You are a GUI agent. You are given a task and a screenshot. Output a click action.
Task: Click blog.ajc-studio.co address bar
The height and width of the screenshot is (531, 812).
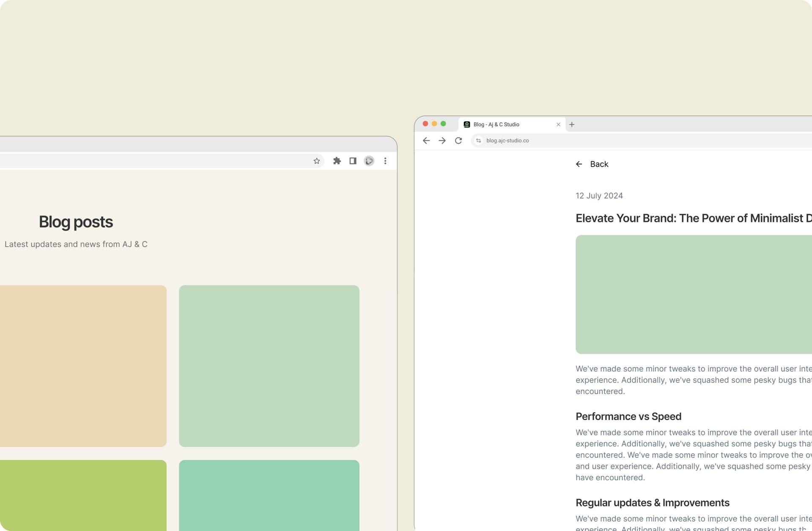[x=641, y=140]
